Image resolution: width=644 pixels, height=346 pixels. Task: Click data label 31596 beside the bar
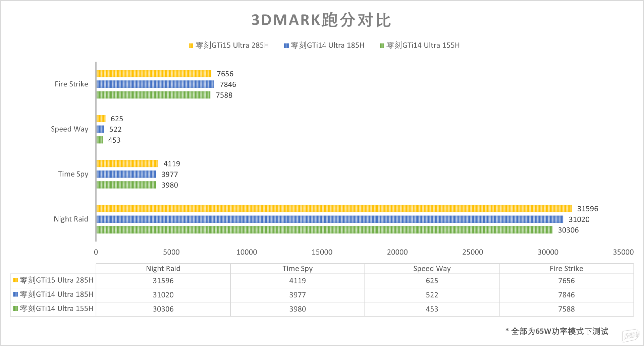588,209
